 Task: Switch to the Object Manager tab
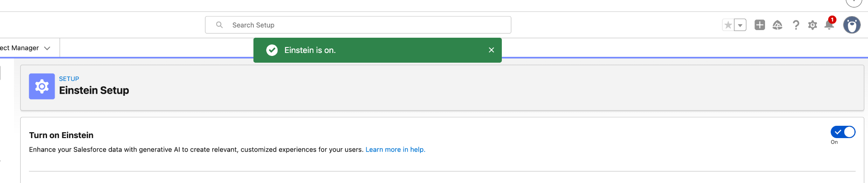point(19,48)
